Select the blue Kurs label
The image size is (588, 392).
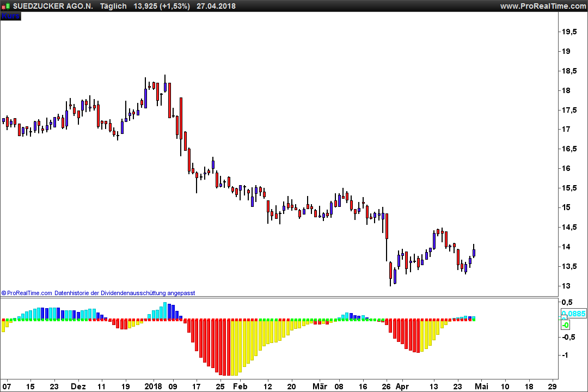[10, 16]
